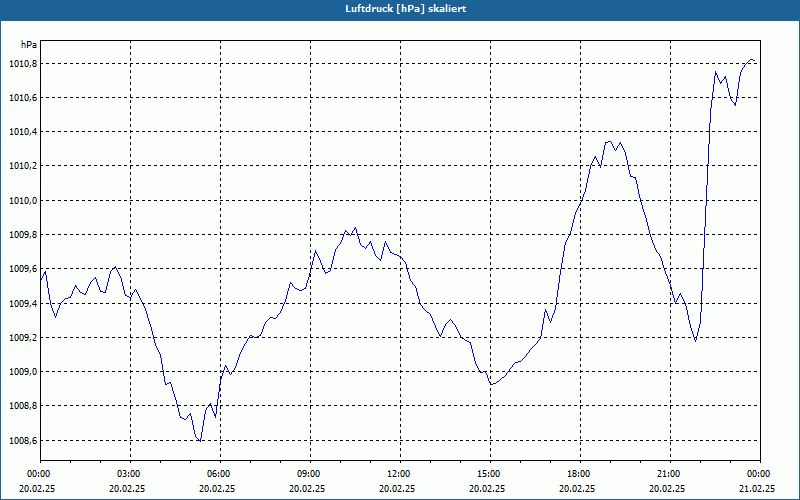Click the 1009,0 y-axis value
The image size is (800, 500).
(23, 372)
